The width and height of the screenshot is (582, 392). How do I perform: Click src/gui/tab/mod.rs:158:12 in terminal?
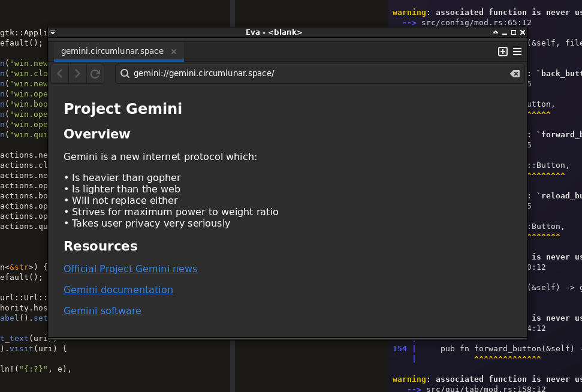click(486, 389)
